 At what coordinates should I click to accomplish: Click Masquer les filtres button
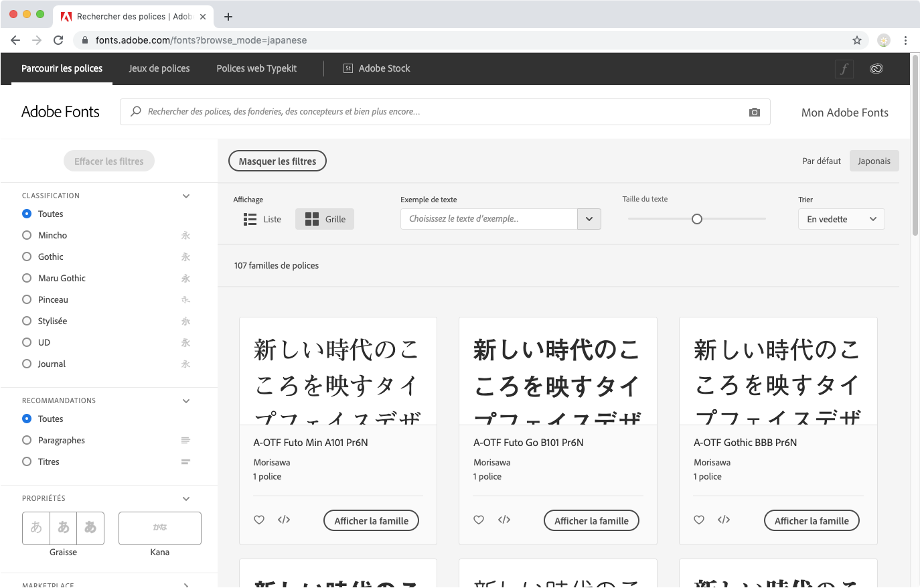click(x=278, y=161)
